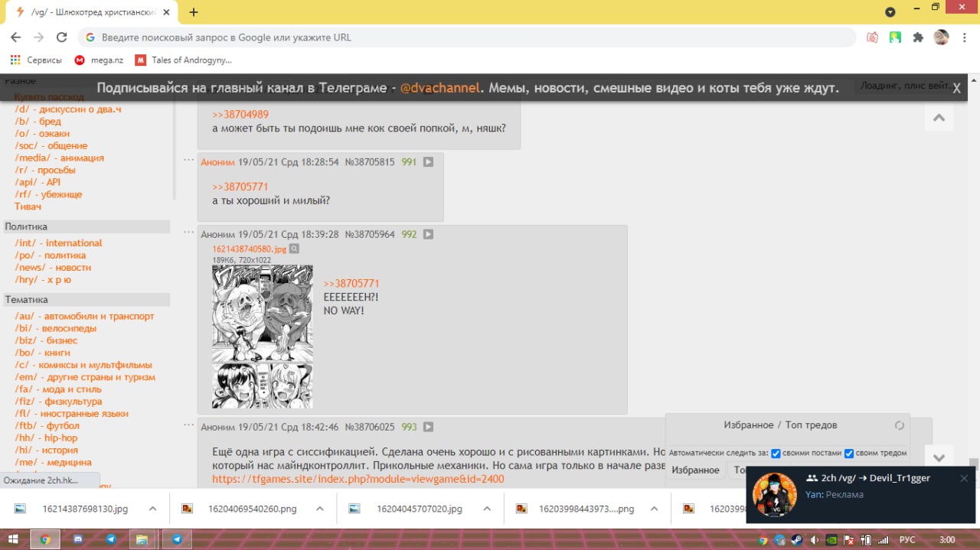Click the red camera-like icon in address bar

pos(872,37)
